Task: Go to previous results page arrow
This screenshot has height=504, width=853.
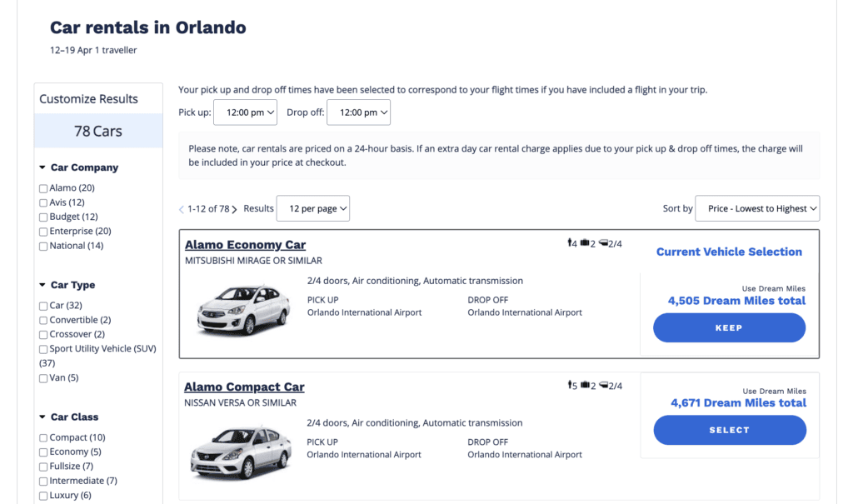Action: (x=182, y=209)
